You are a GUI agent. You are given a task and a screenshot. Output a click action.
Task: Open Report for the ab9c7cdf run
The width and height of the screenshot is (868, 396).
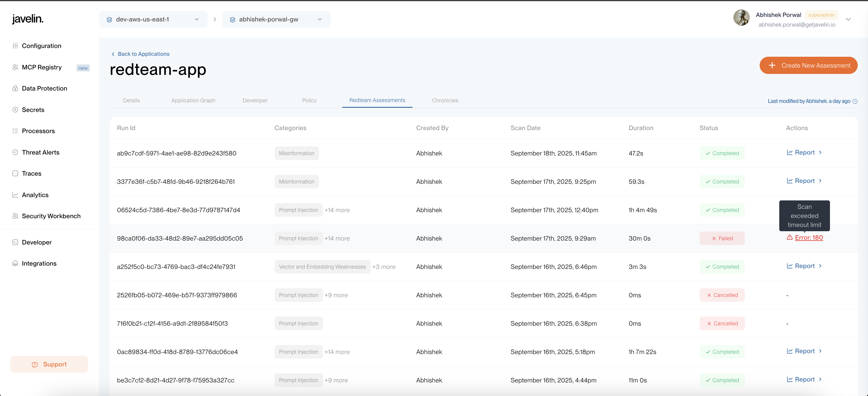tap(804, 153)
